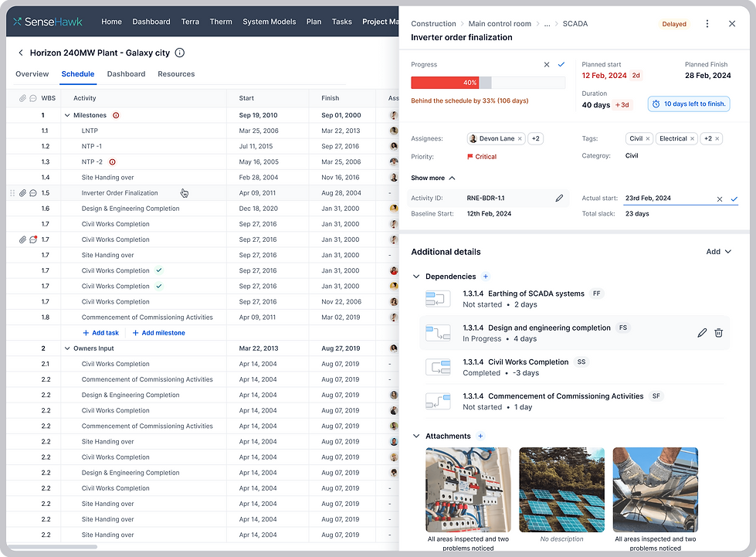Edit the Activity ID with pencil icon
This screenshot has width=756, height=557.
pos(559,199)
